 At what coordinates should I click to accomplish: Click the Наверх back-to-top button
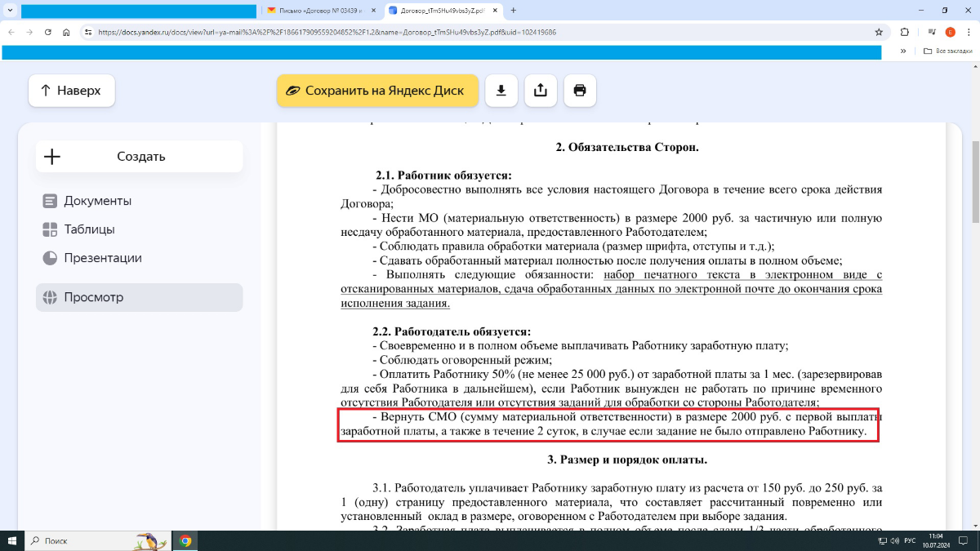click(72, 91)
